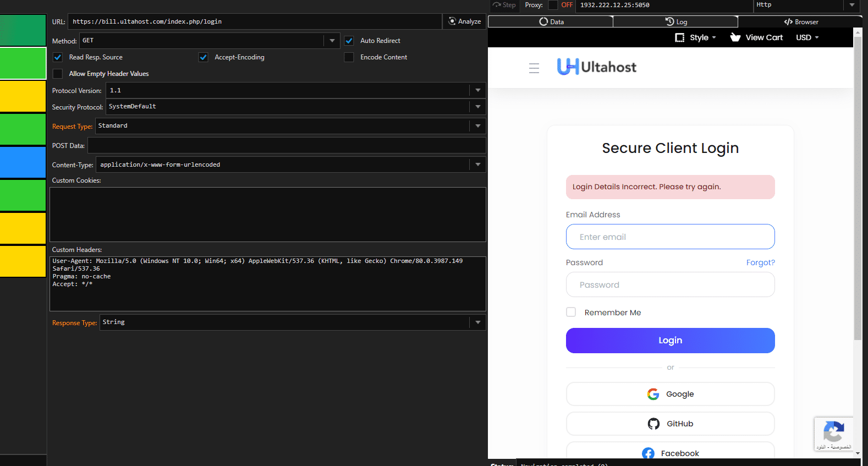Screen dimensions: 868x466
Task: Click the browser scrollbar down arrow
Action: coord(858,453)
